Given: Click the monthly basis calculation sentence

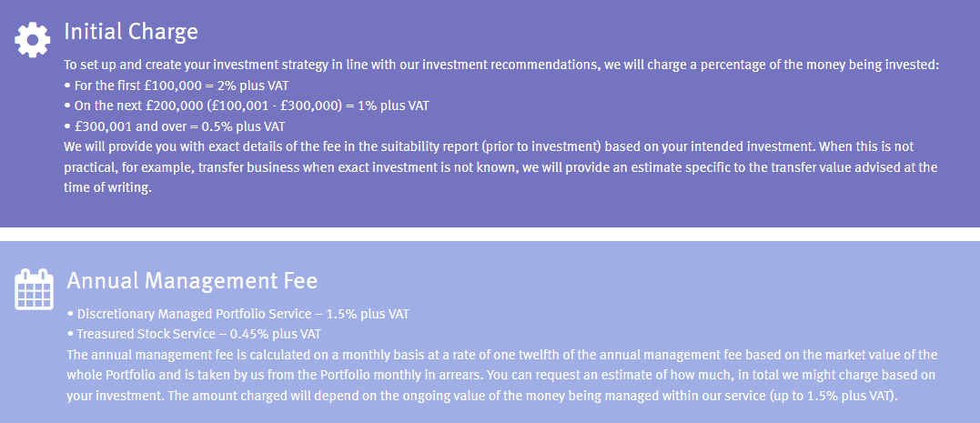Looking at the screenshot, I should (x=502, y=355).
